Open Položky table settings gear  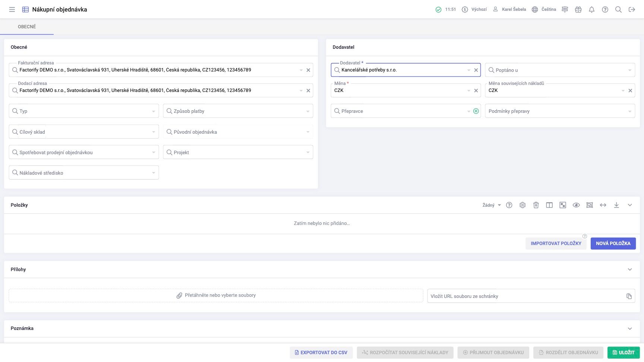click(x=523, y=205)
